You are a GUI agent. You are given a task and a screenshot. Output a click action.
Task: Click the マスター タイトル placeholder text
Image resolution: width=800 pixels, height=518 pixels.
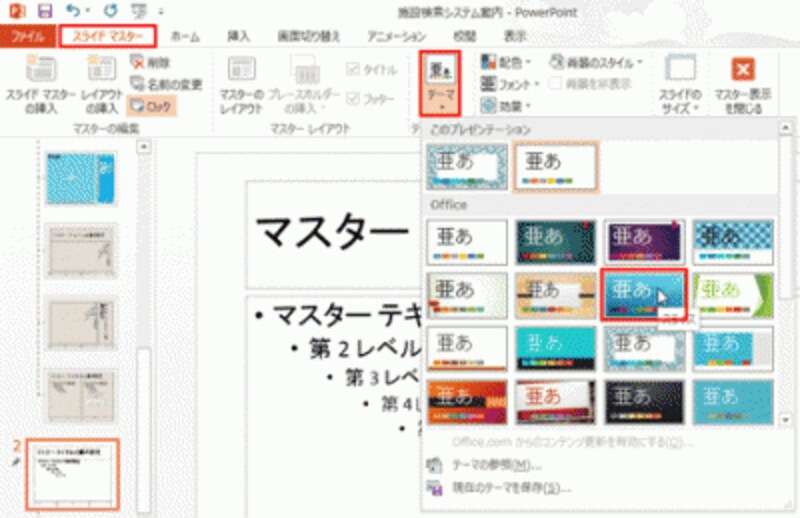coord(332,232)
